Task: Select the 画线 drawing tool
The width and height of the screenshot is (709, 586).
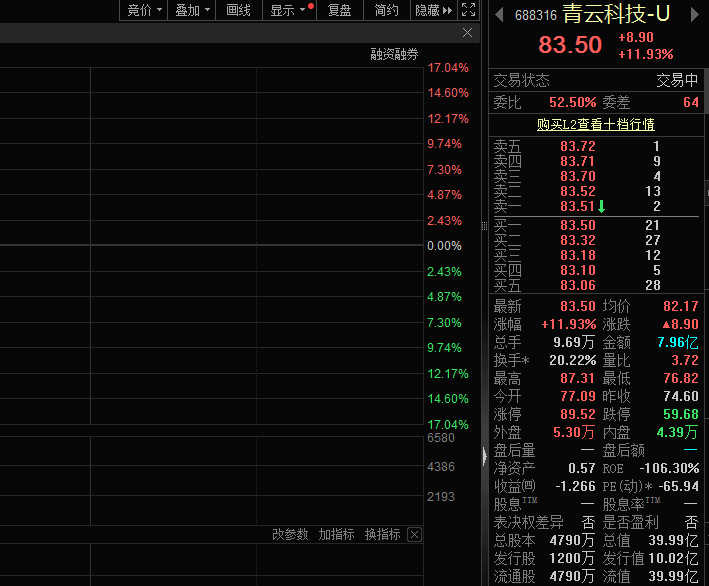Action: 238,10
